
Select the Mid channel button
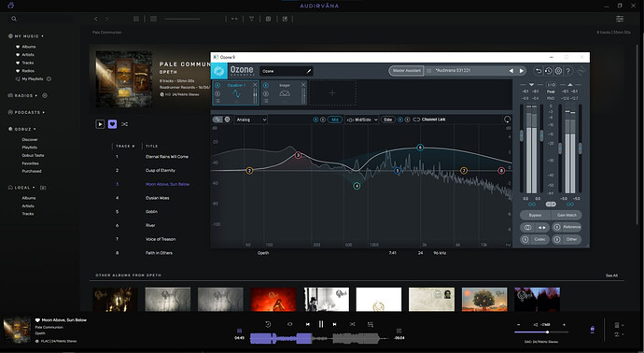335,120
